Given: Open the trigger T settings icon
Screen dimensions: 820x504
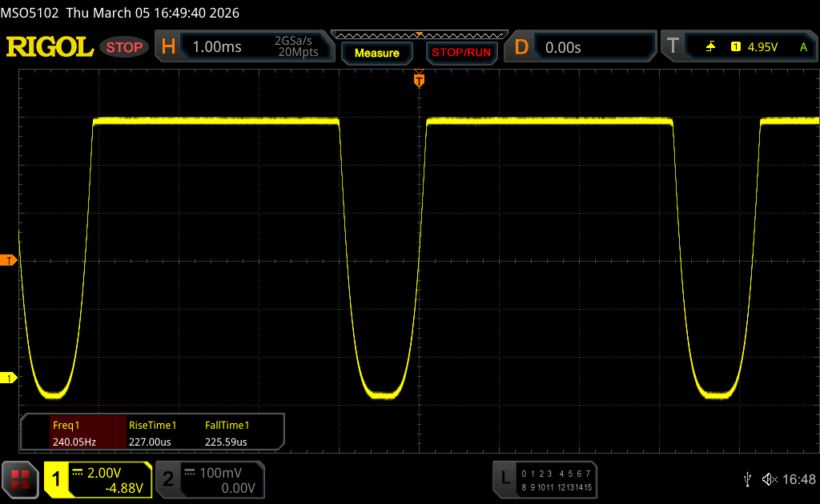Looking at the screenshot, I should click(673, 46).
